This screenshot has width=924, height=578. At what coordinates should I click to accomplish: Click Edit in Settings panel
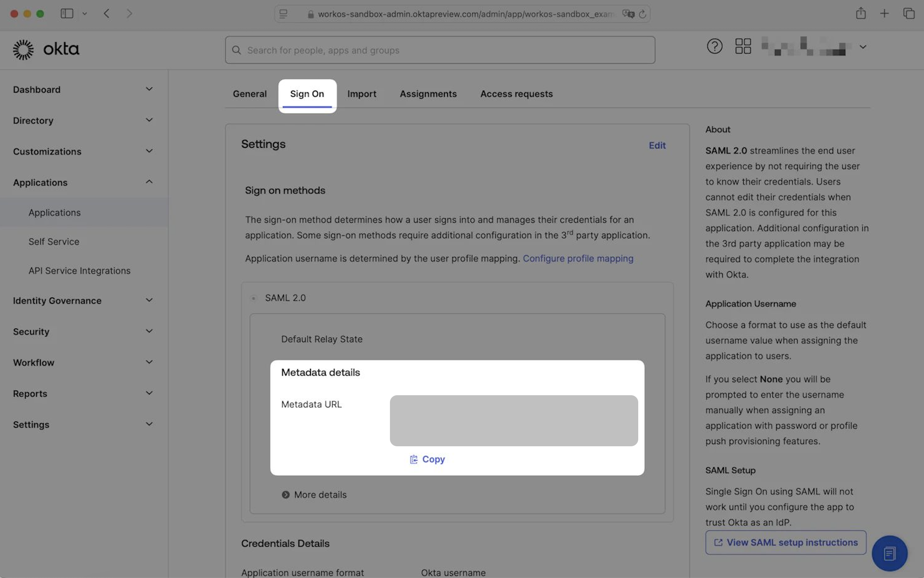pyautogui.click(x=657, y=145)
